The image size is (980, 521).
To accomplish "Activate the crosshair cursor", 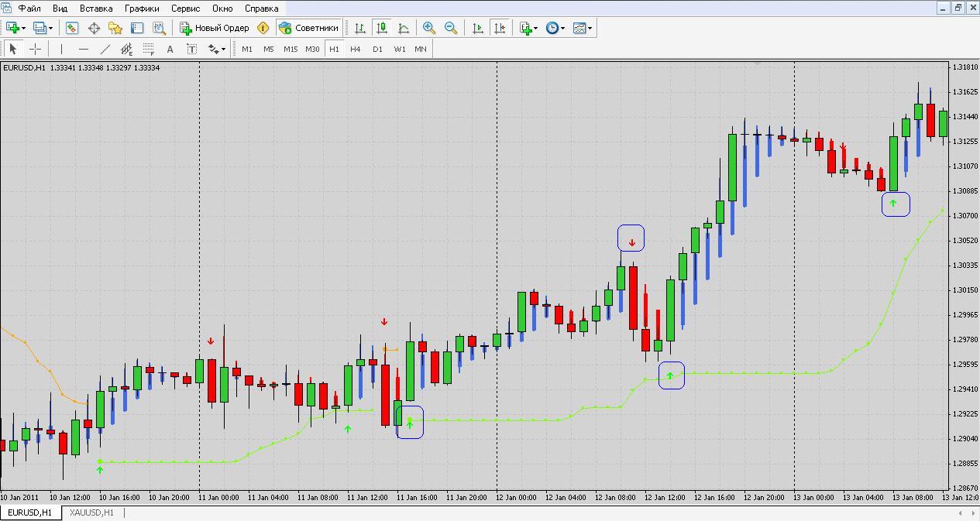I will coord(35,49).
